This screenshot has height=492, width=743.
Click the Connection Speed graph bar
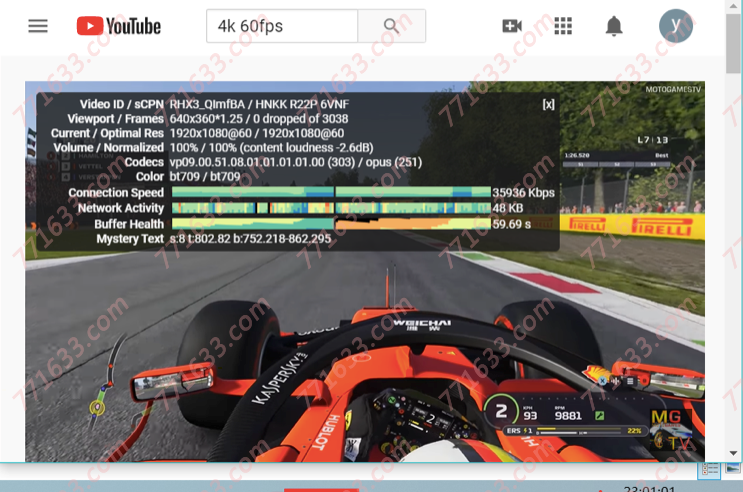[331, 192]
